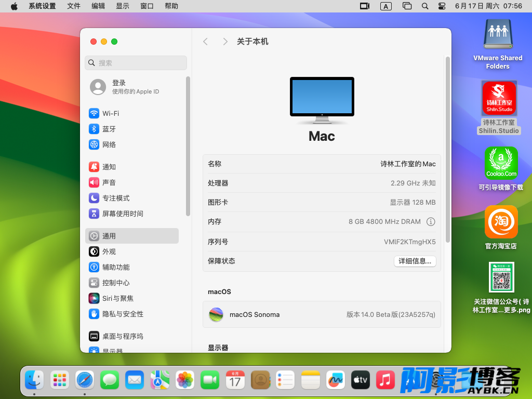Open the 窗口 menu

(147, 6)
